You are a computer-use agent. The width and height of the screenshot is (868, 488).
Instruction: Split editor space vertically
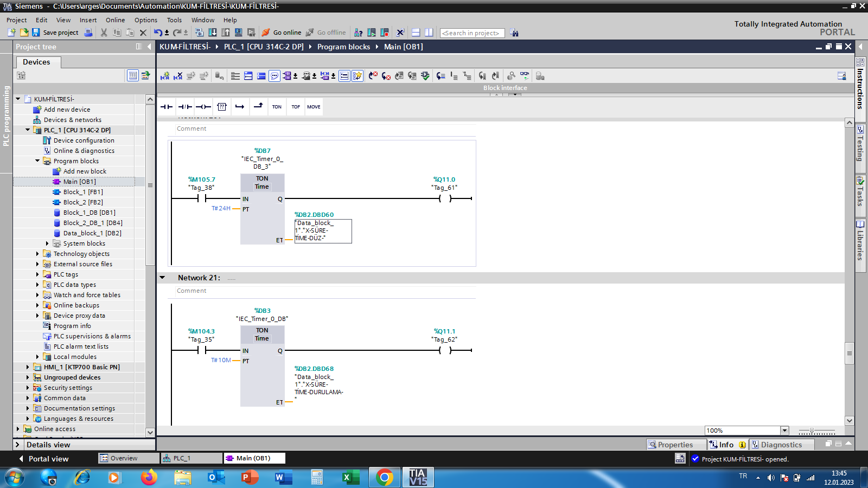pyautogui.click(x=429, y=33)
